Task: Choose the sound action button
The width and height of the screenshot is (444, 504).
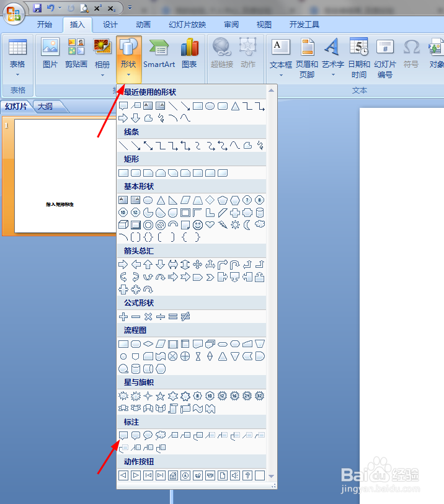Action: [235, 475]
